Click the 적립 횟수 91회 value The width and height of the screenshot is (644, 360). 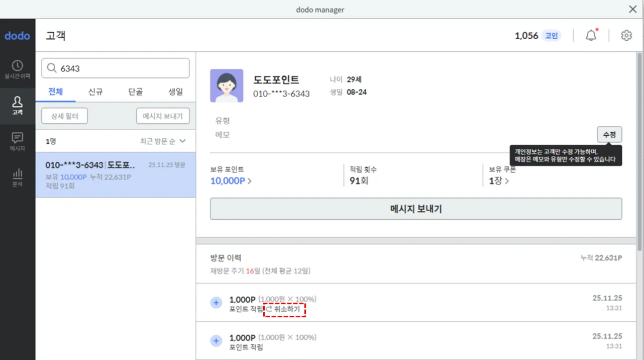[359, 181]
